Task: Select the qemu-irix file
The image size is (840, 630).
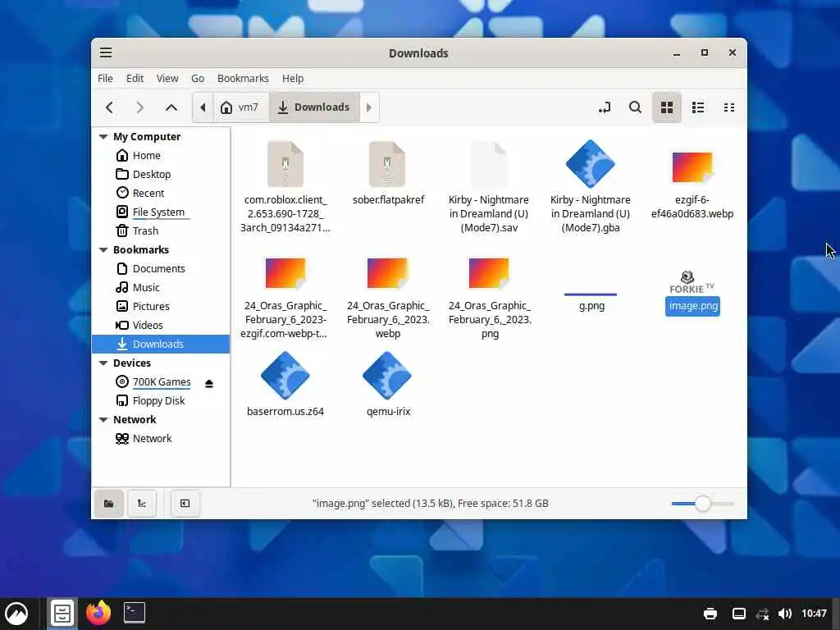Action: pos(388,384)
